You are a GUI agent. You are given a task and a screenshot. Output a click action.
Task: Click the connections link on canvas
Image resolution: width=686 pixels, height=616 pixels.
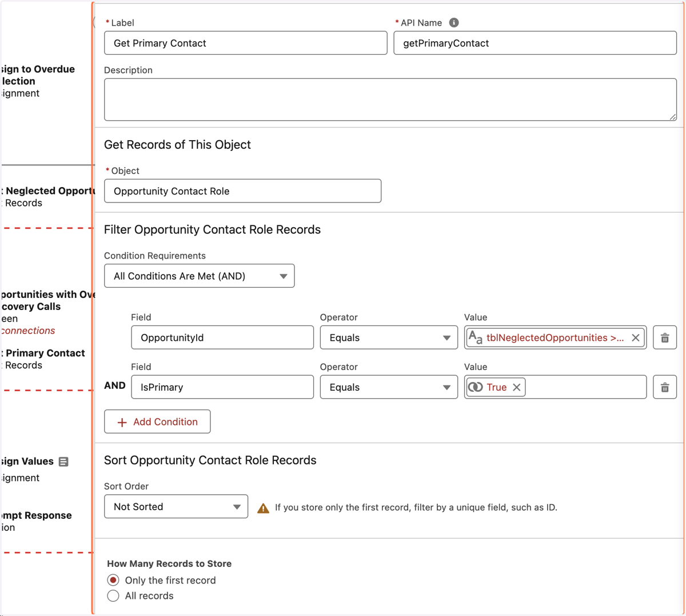click(x=28, y=331)
